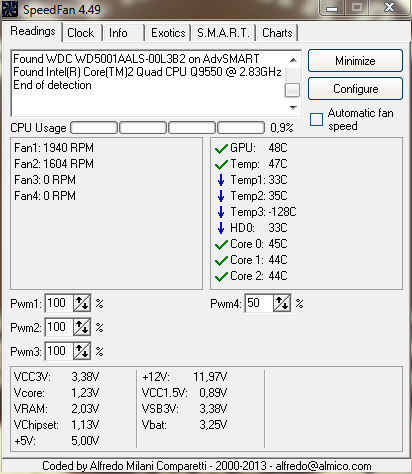Click the Pwm4 spinner arrows

coord(282,303)
